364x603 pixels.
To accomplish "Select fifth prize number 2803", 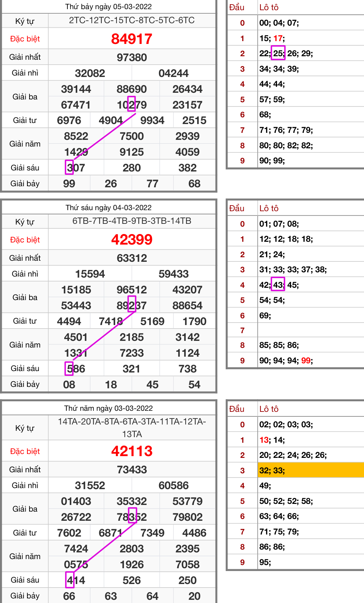I will pyautogui.click(x=132, y=549).
